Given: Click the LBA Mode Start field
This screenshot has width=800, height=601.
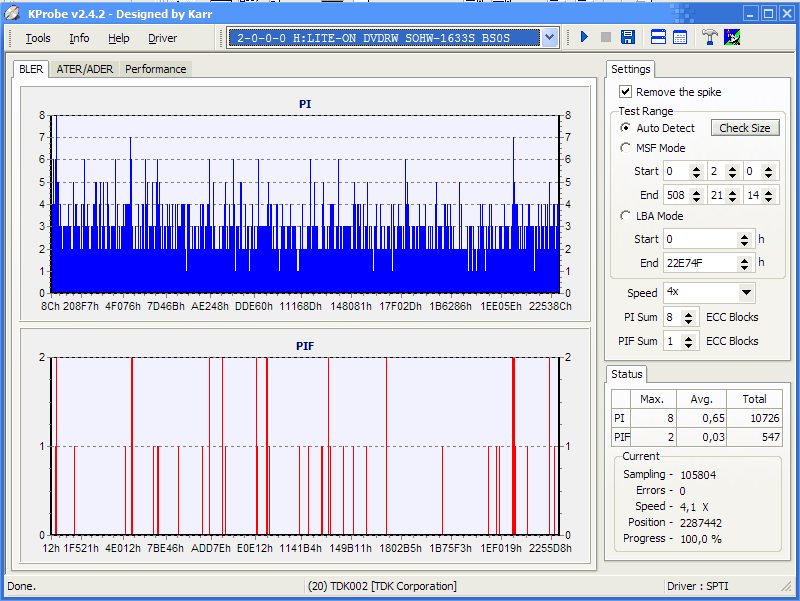Looking at the screenshot, I should tap(701, 239).
